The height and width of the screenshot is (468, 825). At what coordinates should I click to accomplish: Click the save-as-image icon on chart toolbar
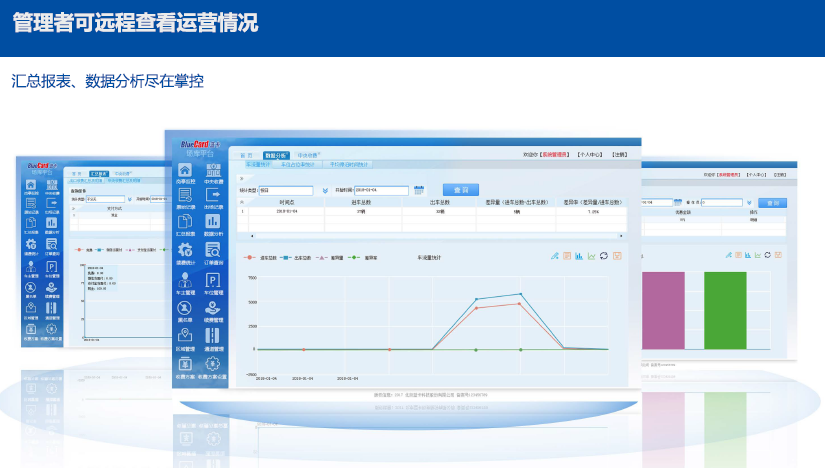tap(617, 256)
